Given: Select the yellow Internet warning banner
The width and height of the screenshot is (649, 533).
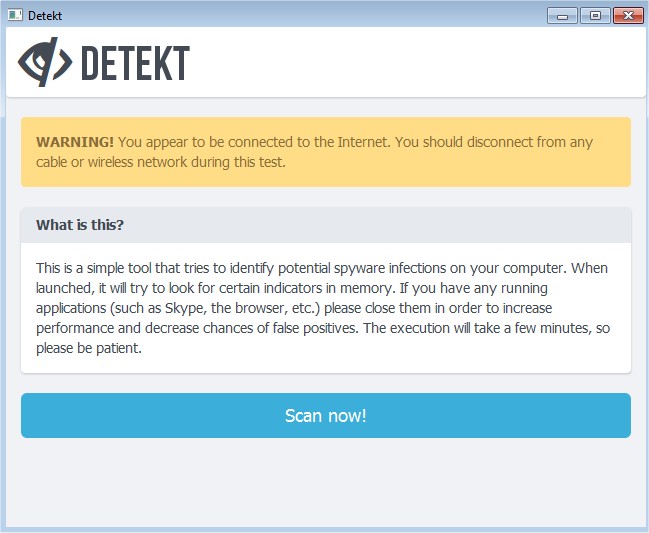Looking at the screenshot, I should coord(325,152).
